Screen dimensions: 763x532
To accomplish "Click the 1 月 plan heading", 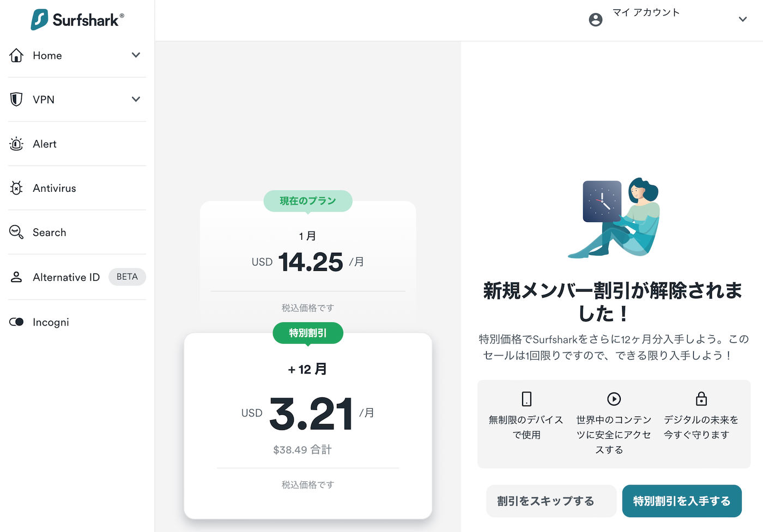I will pos(307,236).
